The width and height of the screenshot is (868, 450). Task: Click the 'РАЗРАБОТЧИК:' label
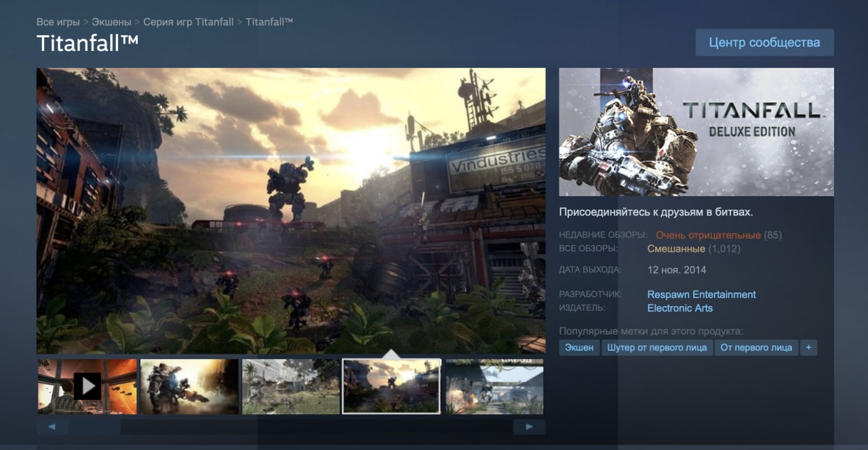click(x=591, y=295)
